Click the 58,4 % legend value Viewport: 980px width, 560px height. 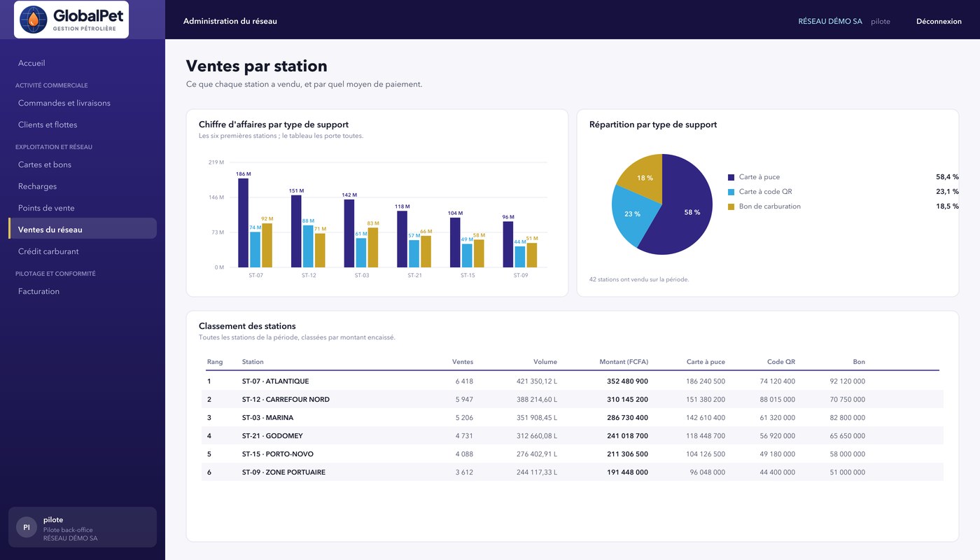tap(947, 177)
